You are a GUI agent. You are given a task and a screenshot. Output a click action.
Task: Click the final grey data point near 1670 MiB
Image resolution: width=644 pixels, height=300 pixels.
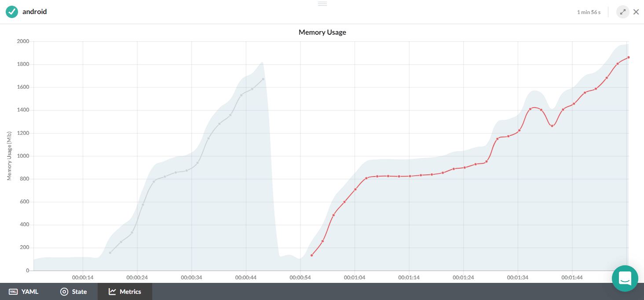(x=263, y=79)
